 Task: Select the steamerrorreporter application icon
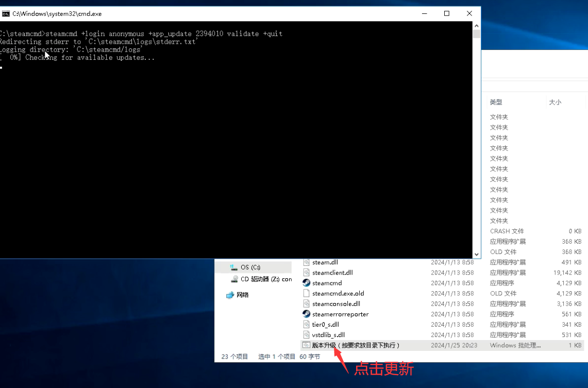[x=306, y=314]
